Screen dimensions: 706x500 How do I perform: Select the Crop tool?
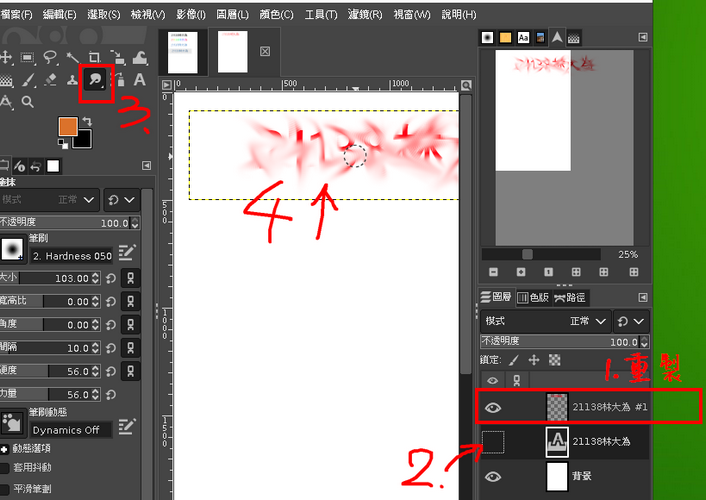tap(94, 57)
